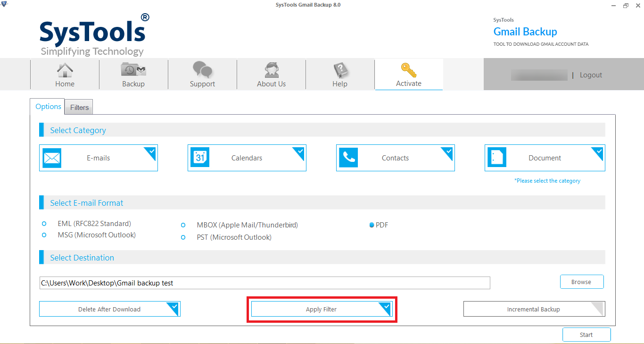This screenshot has width=644, height=344.
Task: Click the Start button
Action: (586, 335)
